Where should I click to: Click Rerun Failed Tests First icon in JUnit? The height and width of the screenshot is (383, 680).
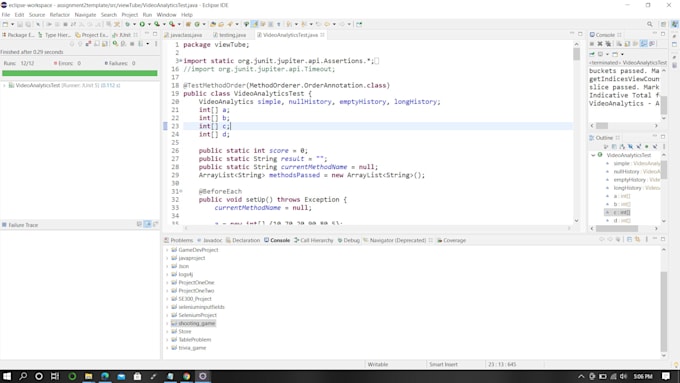point(123,44)
